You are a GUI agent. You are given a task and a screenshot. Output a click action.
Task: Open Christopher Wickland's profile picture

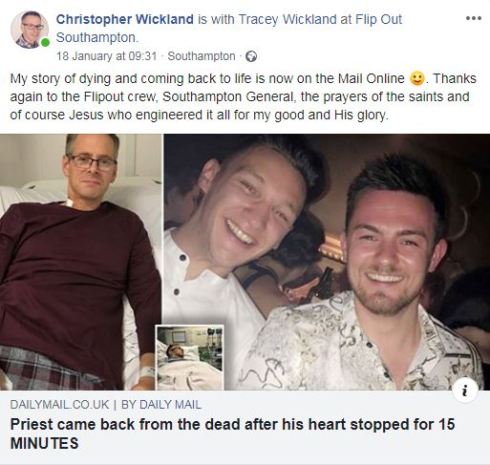coord(29,29)
